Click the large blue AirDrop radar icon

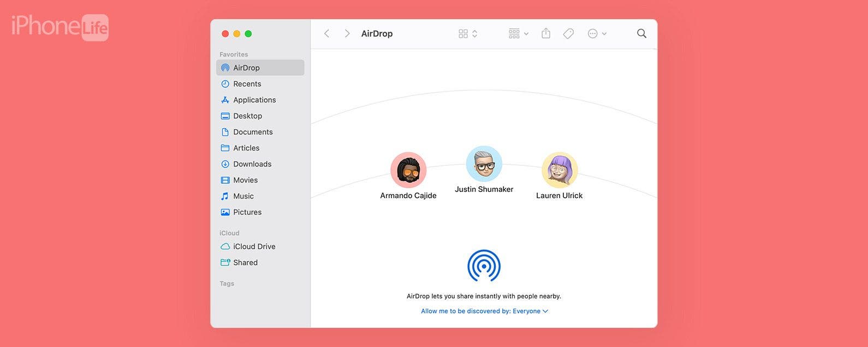(x=484, y=266)
